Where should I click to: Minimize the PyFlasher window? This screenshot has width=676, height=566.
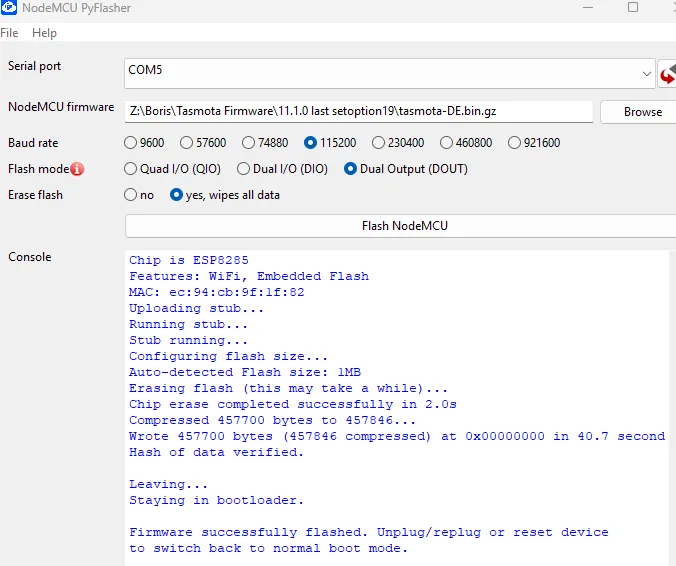click(588, 7)
